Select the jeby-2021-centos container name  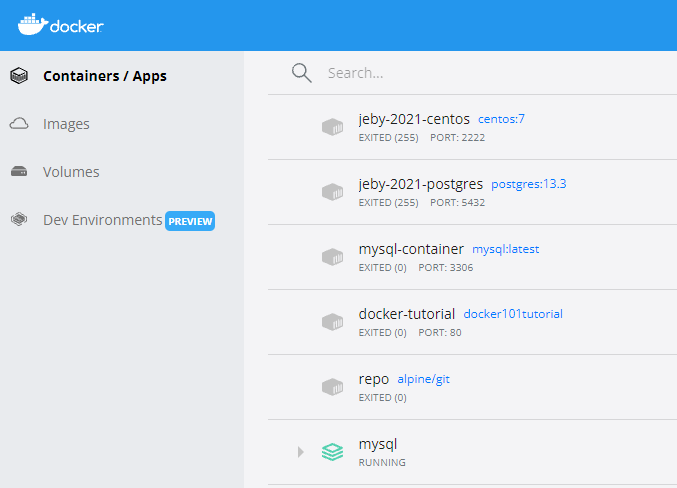click(x=414, y=119)
